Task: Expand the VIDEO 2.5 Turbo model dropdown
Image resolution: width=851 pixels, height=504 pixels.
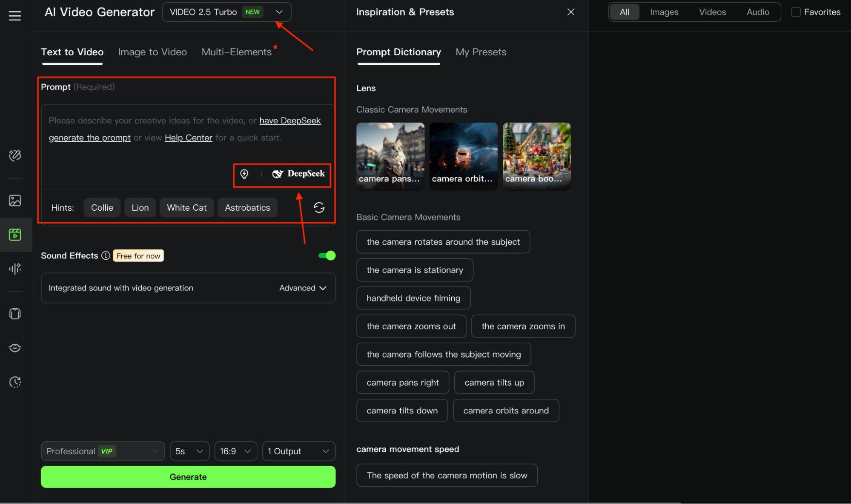Action: (226, 12)
